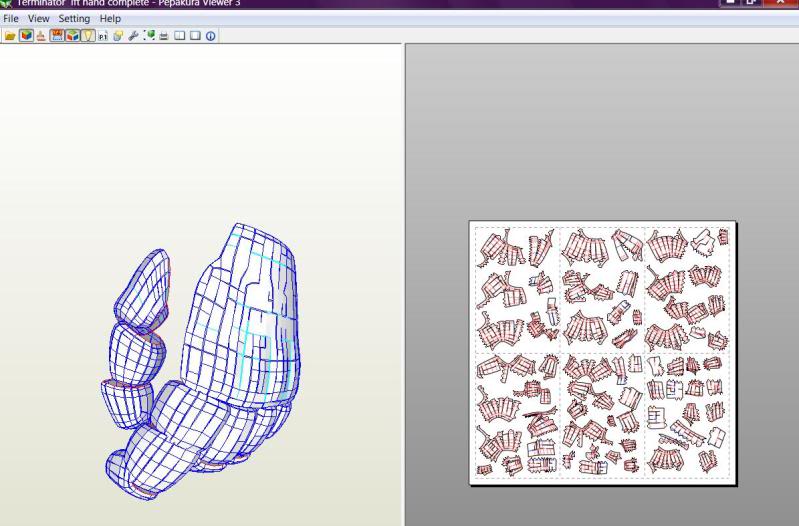Screen dimensions: 799x526
Task: Open the Help menu
Action: pyautogui.click(x=110, y=19)
